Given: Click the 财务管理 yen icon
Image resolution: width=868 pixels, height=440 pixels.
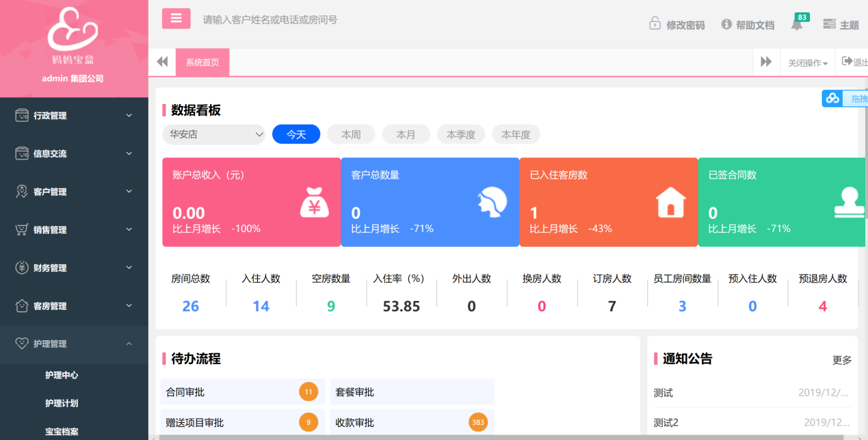Looking at the screenshot, I should (x=22, y=268).
